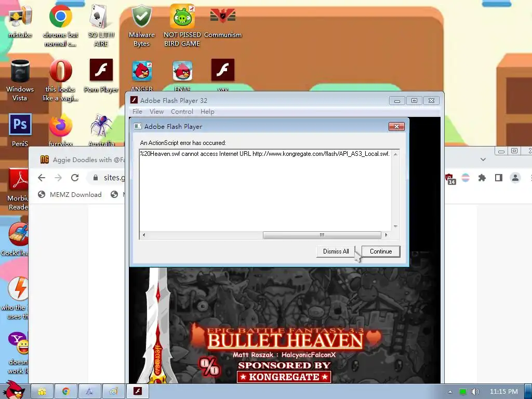Open the Control menu in Flash Player

click(x=182, y=112)
